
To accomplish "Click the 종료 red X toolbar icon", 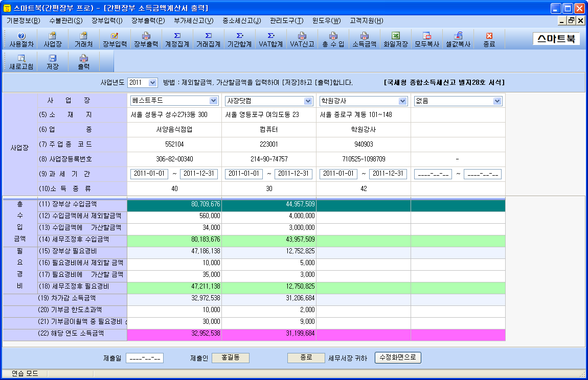I will 489,39.
